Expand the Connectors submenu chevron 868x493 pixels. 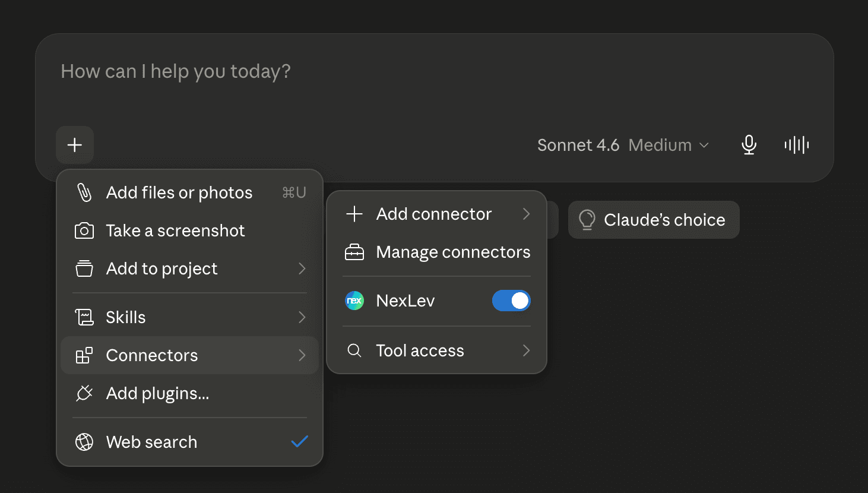(302, 355)
